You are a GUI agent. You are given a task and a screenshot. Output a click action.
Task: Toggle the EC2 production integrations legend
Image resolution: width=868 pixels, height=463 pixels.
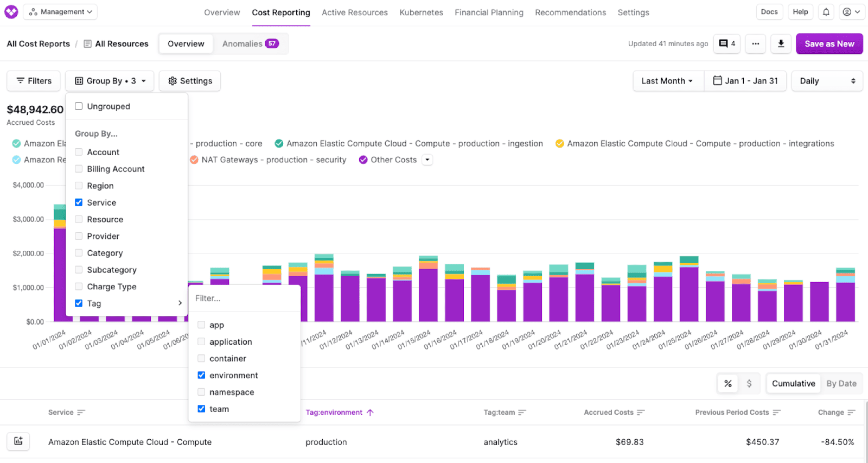click(559, 144)
